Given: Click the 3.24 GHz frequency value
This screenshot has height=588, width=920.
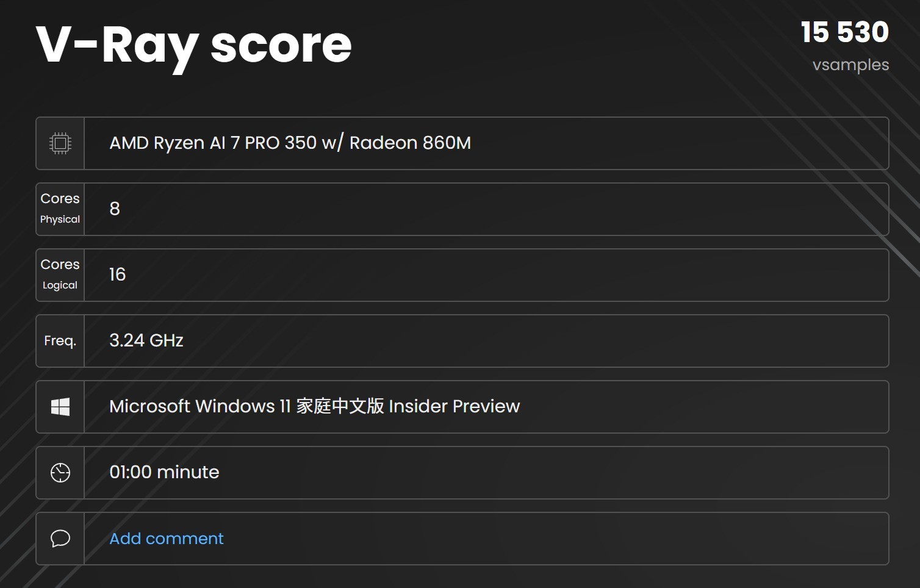Looking at the screenshot, I should click(x=146, y=340).
